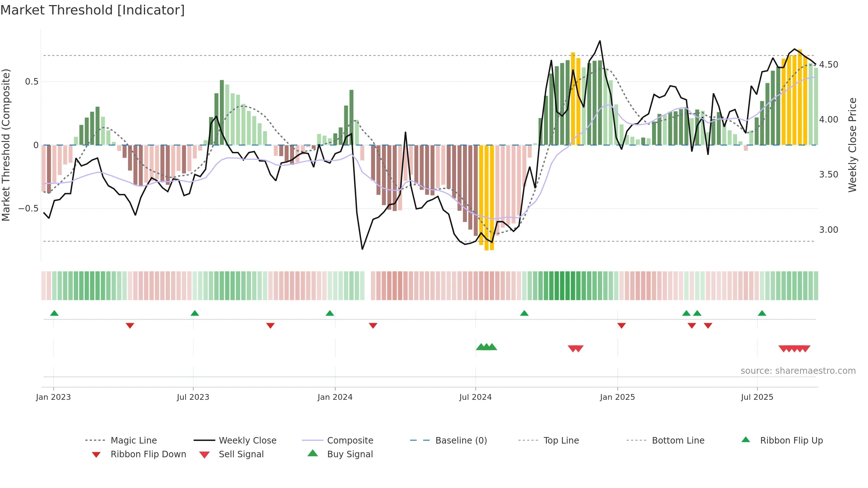Click the Jul 2023 axis label

(x=193, y=397)
